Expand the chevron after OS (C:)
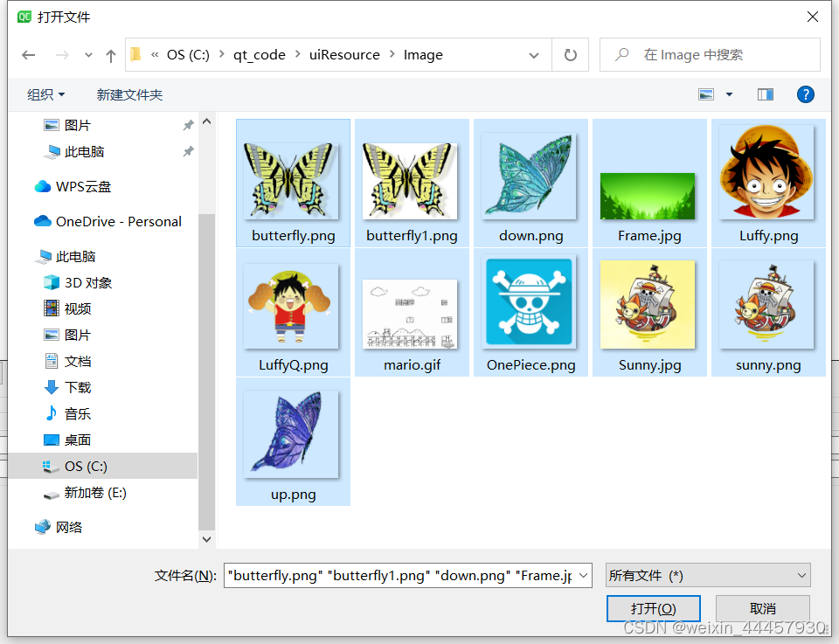The width and height of the screenshot is (839, 644). [221, 54]
